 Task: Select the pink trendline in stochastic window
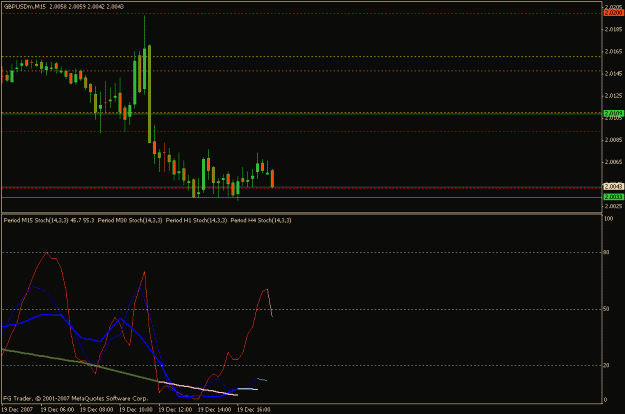click(x=198, y=388)
